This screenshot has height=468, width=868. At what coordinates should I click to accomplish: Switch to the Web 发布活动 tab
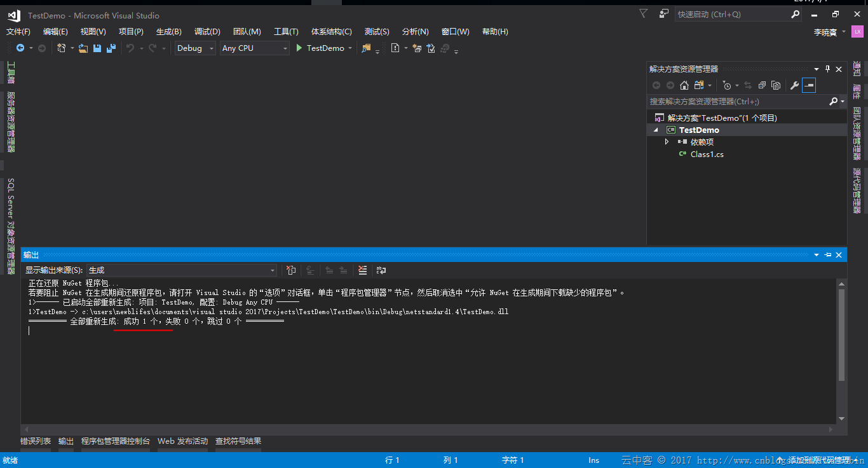[x=182, y=441]
